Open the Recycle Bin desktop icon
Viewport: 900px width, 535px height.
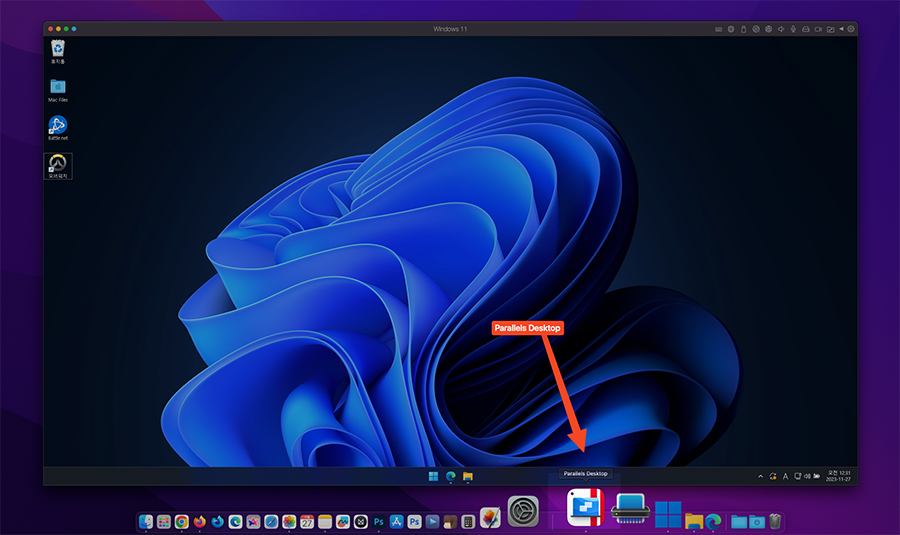click(x=57, y=51)
